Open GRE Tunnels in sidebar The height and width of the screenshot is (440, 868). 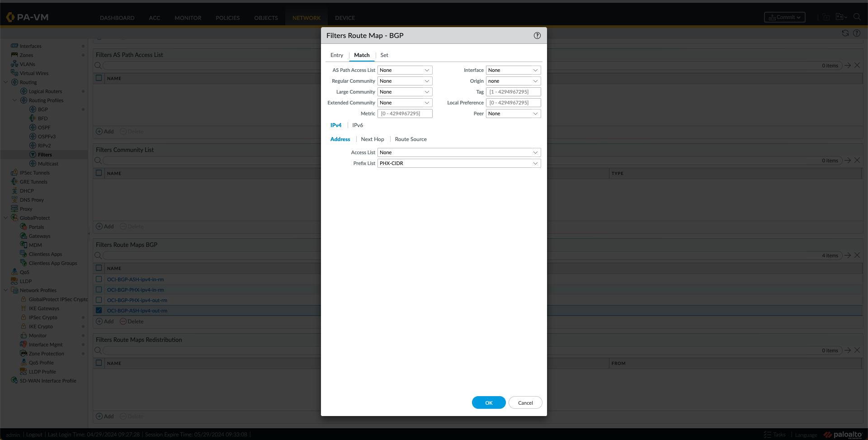(33, 182)
